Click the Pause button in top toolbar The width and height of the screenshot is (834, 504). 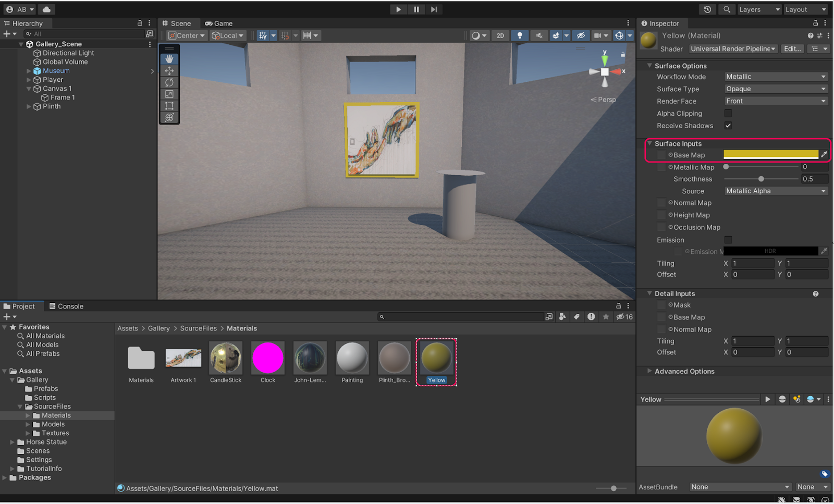pyautogui.click(x=416, y=9)
